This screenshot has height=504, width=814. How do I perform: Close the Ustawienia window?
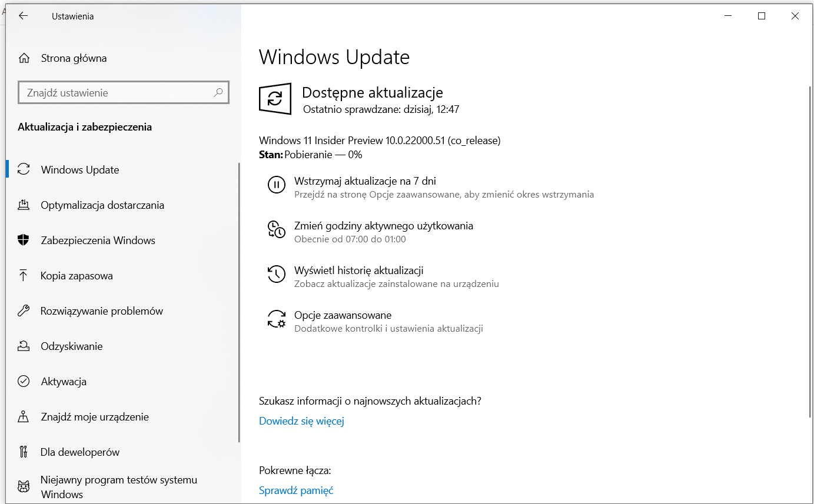point(795,16)
